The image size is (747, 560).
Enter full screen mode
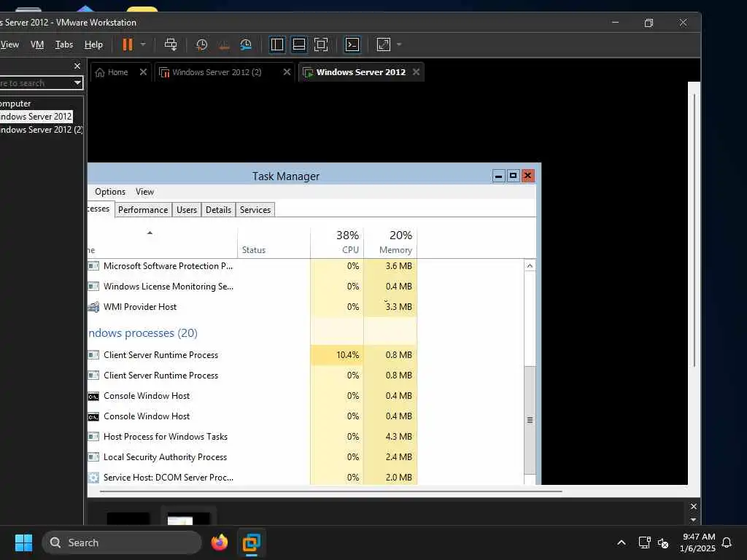point(321,44)
